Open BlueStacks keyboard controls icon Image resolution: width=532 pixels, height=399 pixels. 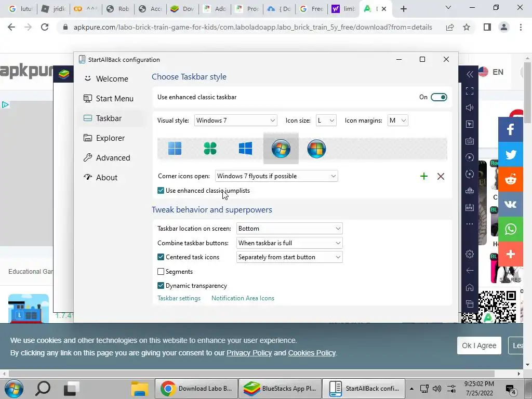pos(470,141)
